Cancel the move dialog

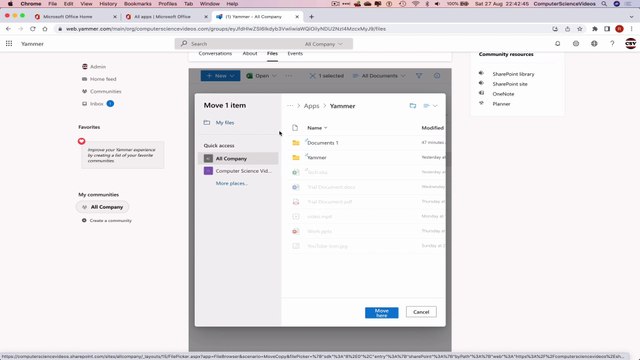(421, 312)
